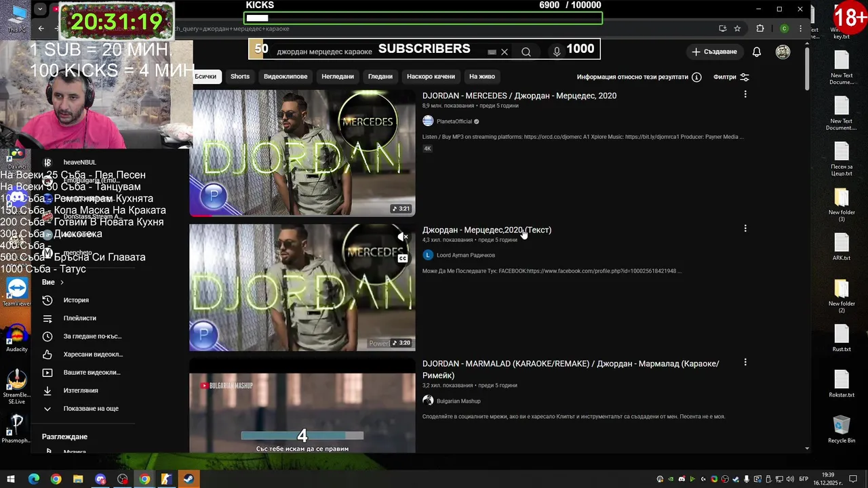
Task: Open За гледане по-късно sidebar item
Action: 82,336
